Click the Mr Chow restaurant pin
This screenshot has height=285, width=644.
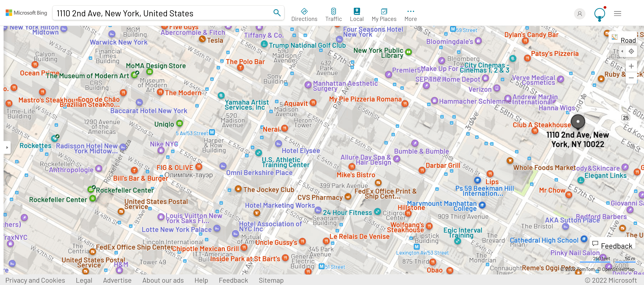point(569,194)
